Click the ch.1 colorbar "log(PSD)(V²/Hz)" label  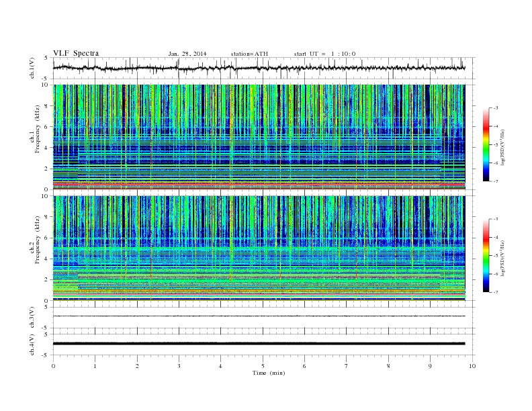502,147
